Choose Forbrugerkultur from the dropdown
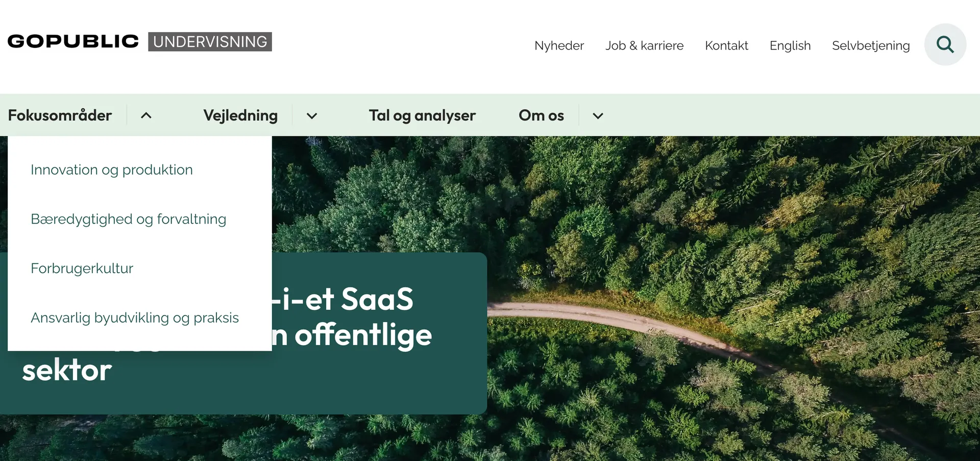This screenshot has height=461, width=980. click(82, 269)
